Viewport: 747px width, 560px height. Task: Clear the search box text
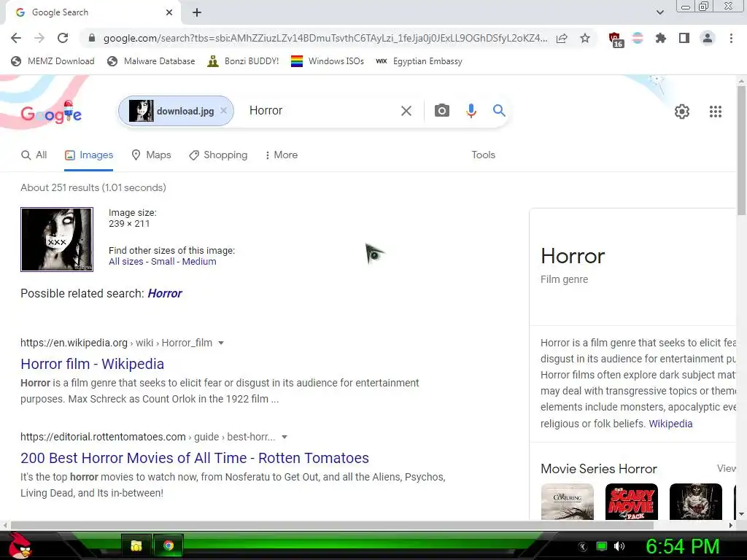406,111
